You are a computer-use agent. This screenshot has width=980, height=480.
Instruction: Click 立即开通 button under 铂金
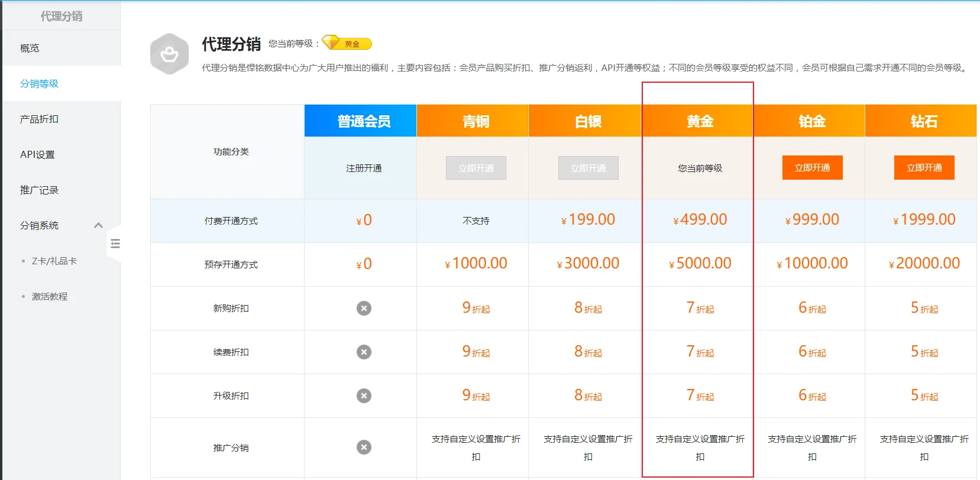tap(812, 168)
